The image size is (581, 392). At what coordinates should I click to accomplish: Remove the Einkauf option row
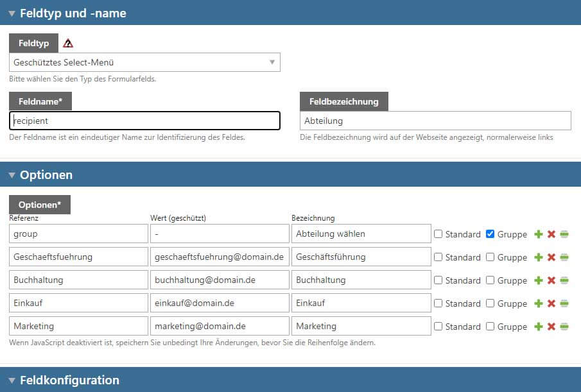tap(551, 303)
